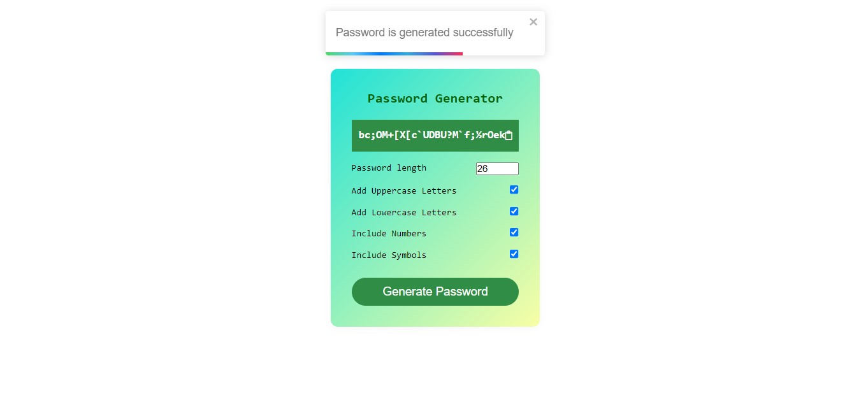Click the rainbow progress bar under the toast
Screen dimensions: 868x393
[394, 54]
